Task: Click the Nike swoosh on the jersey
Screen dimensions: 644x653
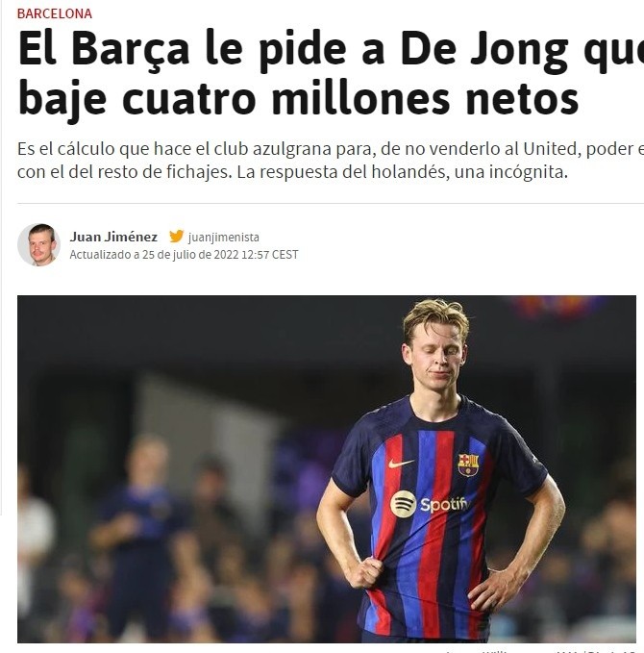Action: click(401, 464)
